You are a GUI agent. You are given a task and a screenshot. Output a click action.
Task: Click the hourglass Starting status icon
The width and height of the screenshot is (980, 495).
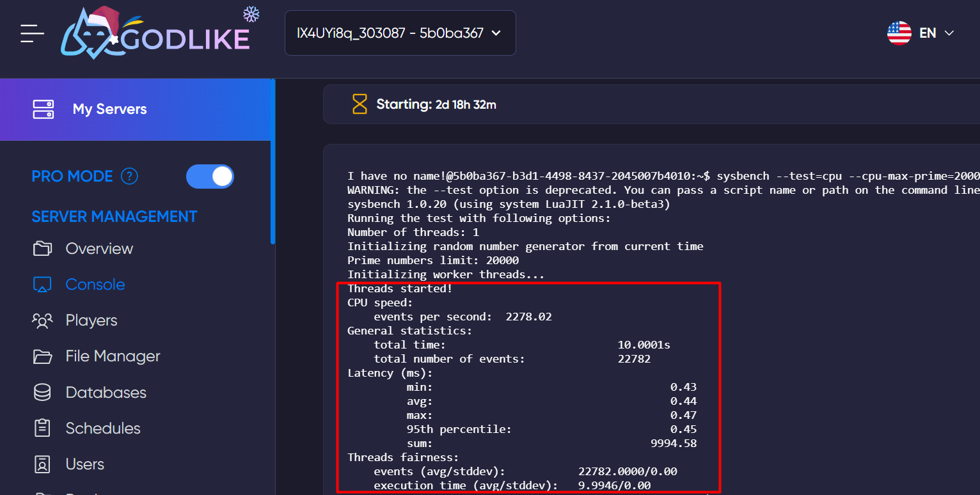pyautogui.click(x=360, y=104)
